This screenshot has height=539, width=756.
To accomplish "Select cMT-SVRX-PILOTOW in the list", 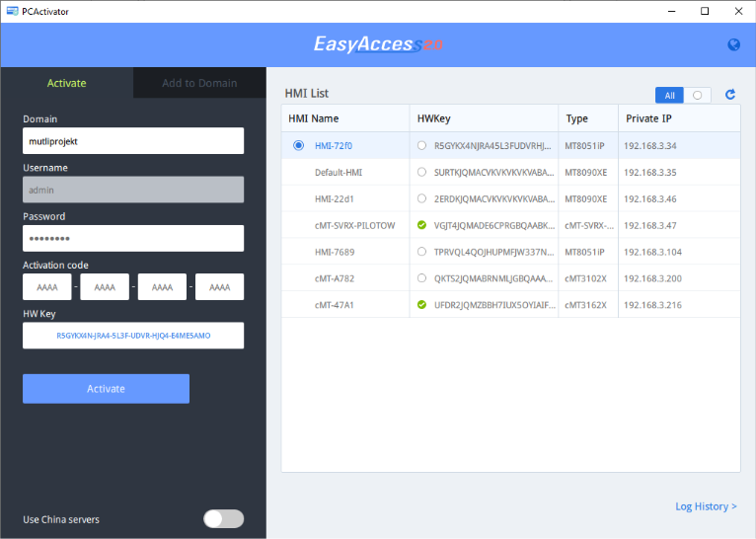I will [x=355, y=225].
